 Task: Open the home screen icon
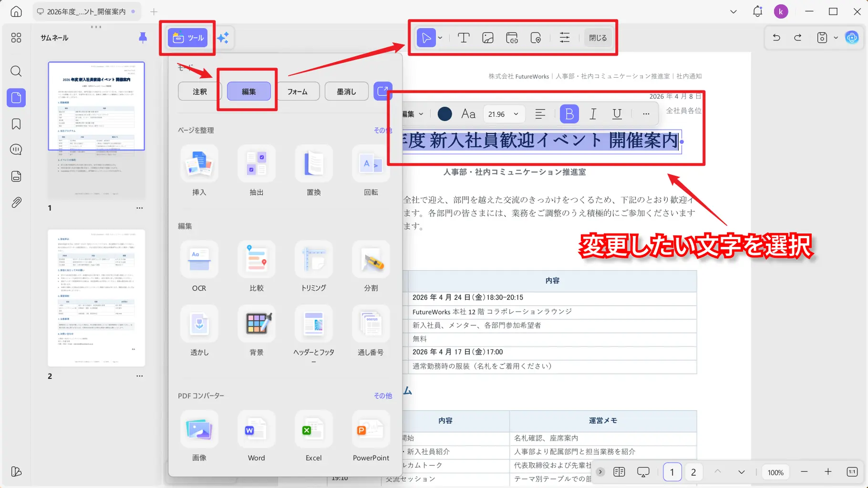(16, 12)
